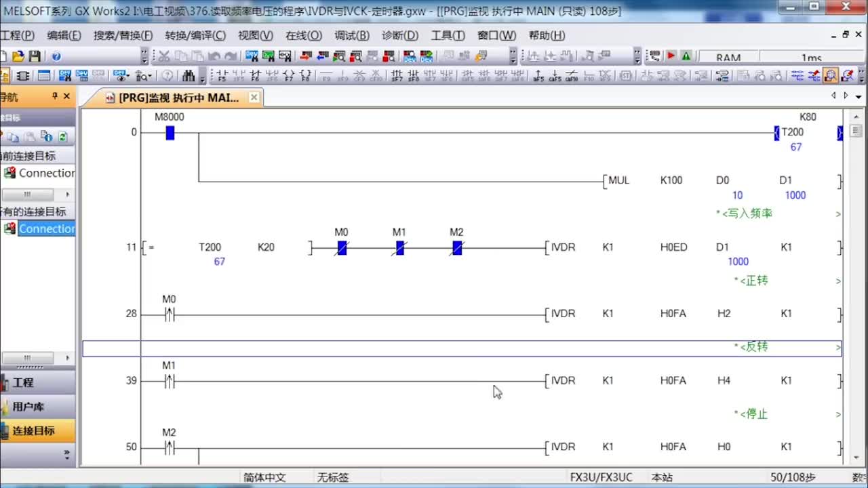Select the M0 contact on step 28
Viewport: 868px width, 488px height.
pos(170,314)
